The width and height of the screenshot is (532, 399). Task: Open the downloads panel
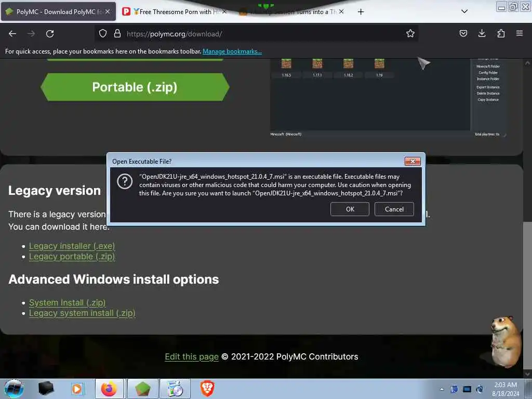[x=482, y=34]
